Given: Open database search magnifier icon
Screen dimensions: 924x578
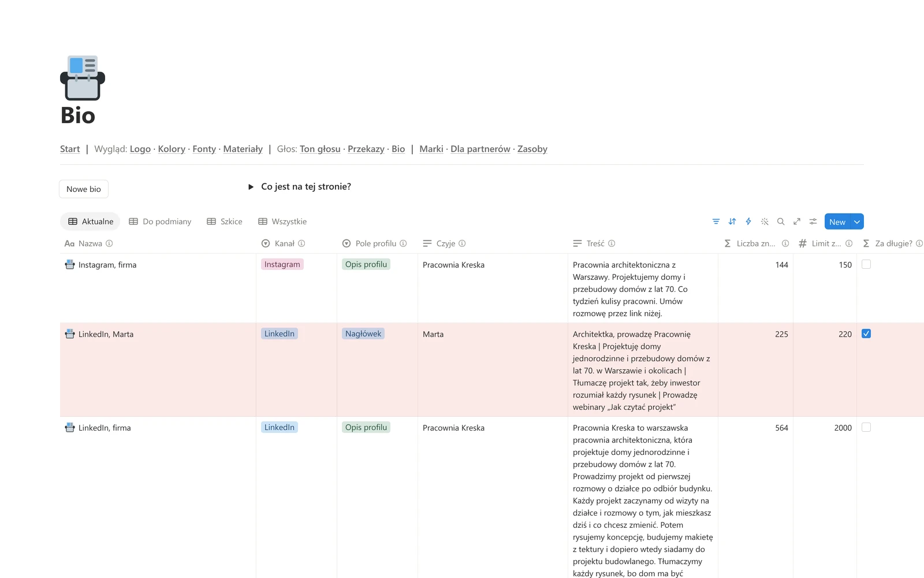Looking at the screenshot, I should coord(781,221).
